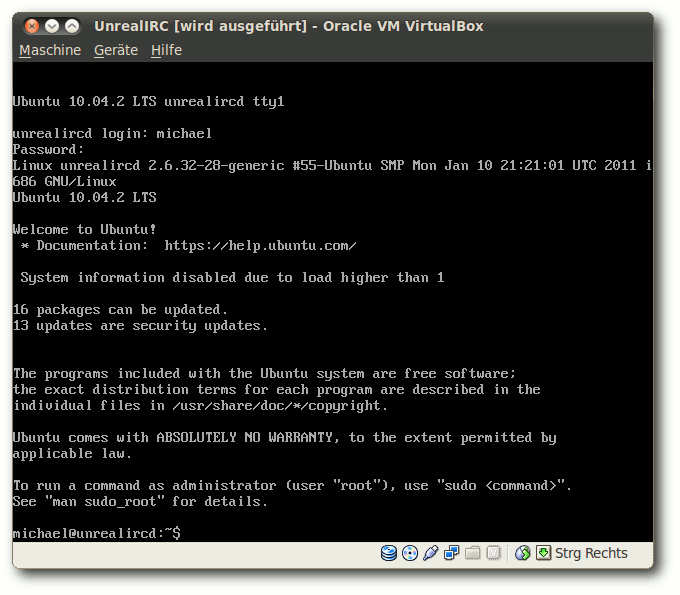Click the hard disk activity icon
The width and height of the screenshot is (680, 595).
point(389,553)
